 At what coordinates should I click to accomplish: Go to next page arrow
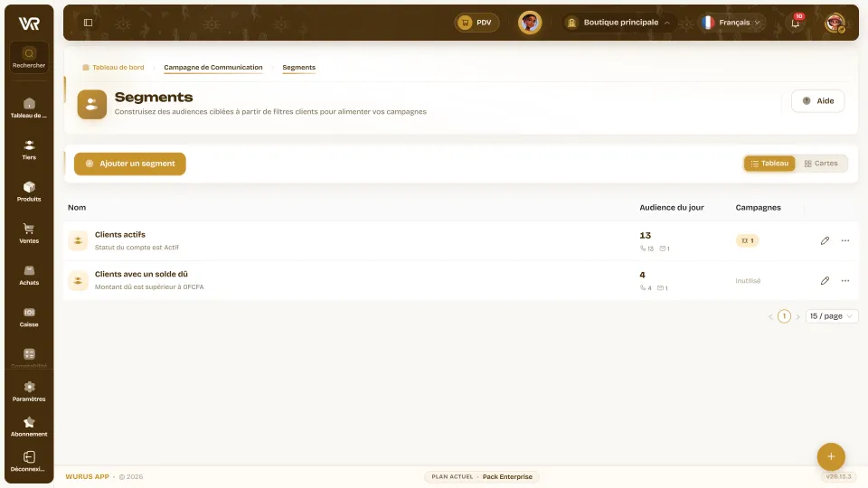click(x=797, y=316)
